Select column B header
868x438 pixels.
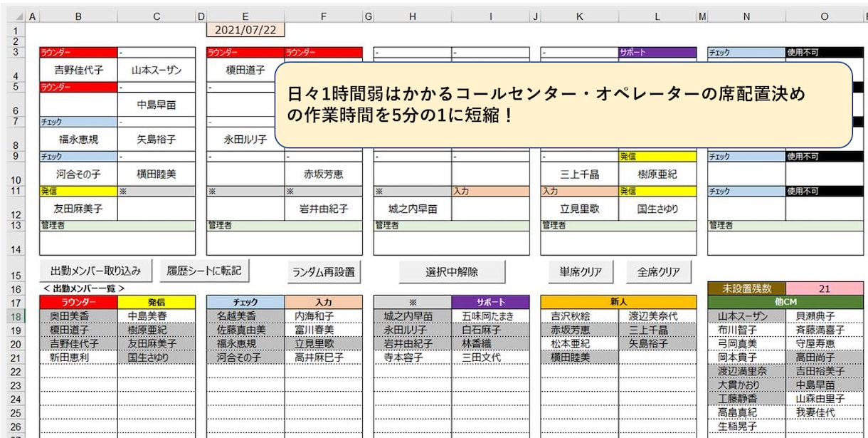pyautogui.click(x=78, y=16)
